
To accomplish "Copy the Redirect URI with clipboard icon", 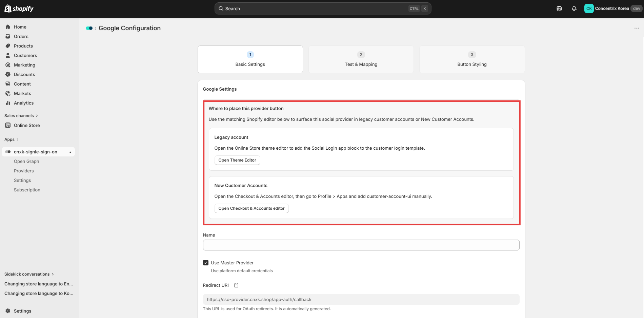I will [236, 285].
